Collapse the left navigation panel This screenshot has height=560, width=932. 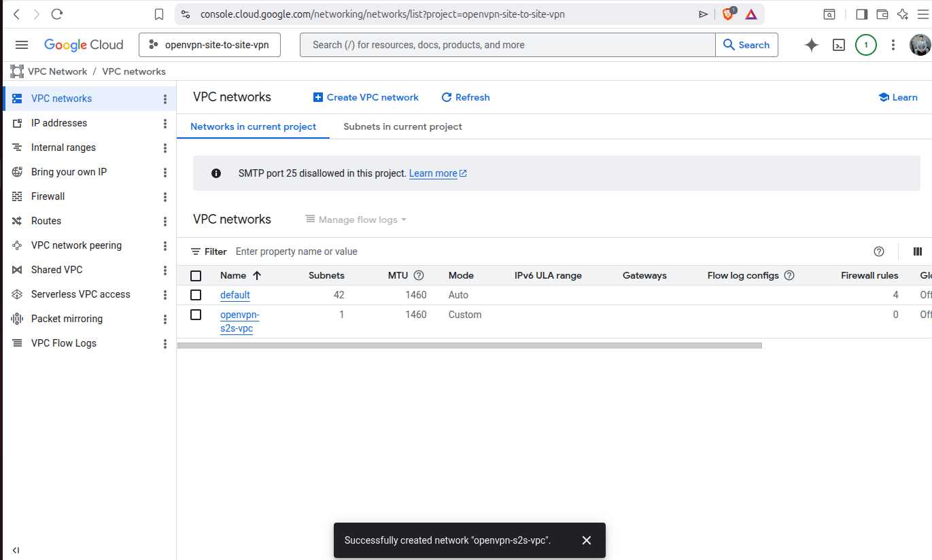click(16, 550)
